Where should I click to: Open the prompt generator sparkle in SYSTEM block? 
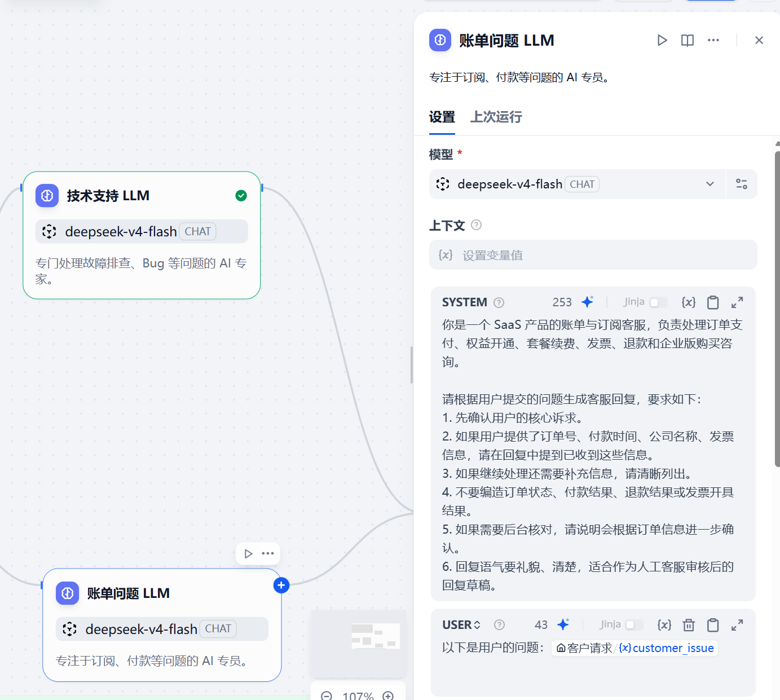pos(588,302)
